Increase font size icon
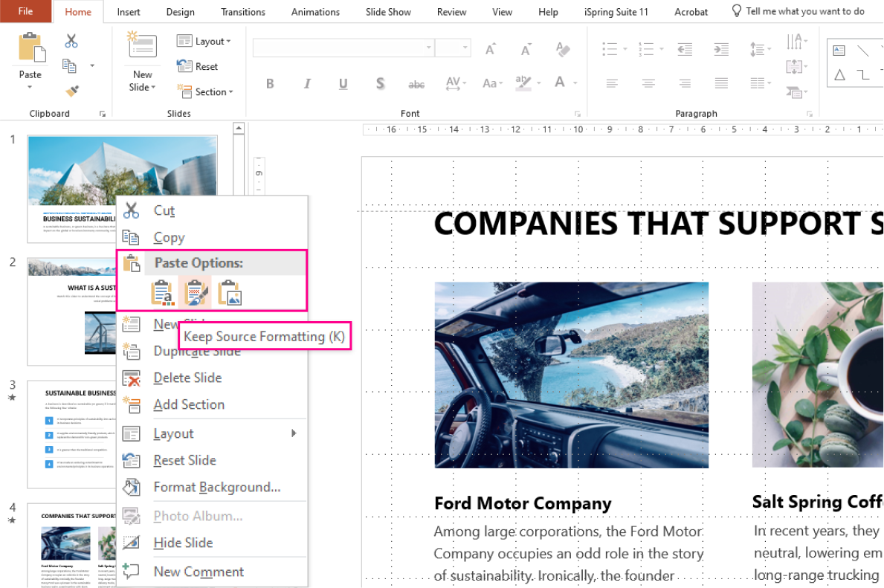Screen dimensions: 884x588 pyautogui.click(x=491, y=50)
